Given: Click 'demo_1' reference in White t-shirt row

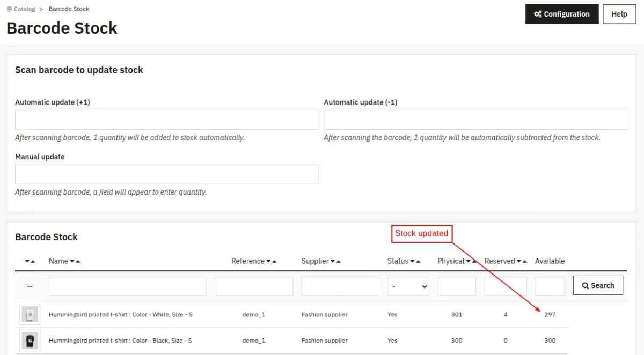Looking at the screenshot, I should pyautogui.click(x=254, y=315).
